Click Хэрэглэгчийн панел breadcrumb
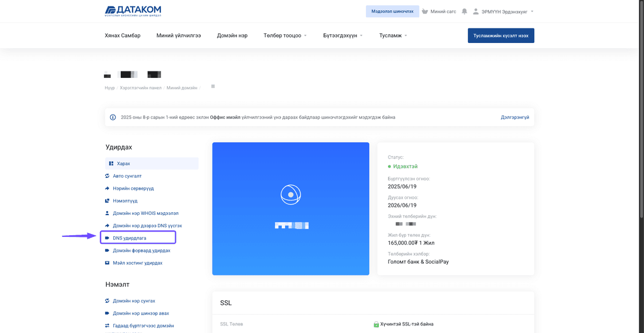The width and height of the screenshot is (644, 333). [x=141, y=88]
